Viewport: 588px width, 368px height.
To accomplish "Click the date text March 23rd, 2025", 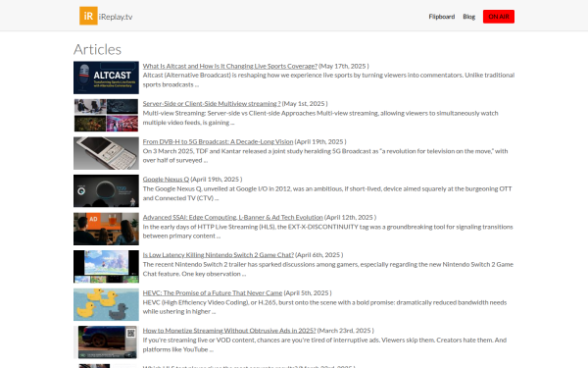I will (345, 331).
